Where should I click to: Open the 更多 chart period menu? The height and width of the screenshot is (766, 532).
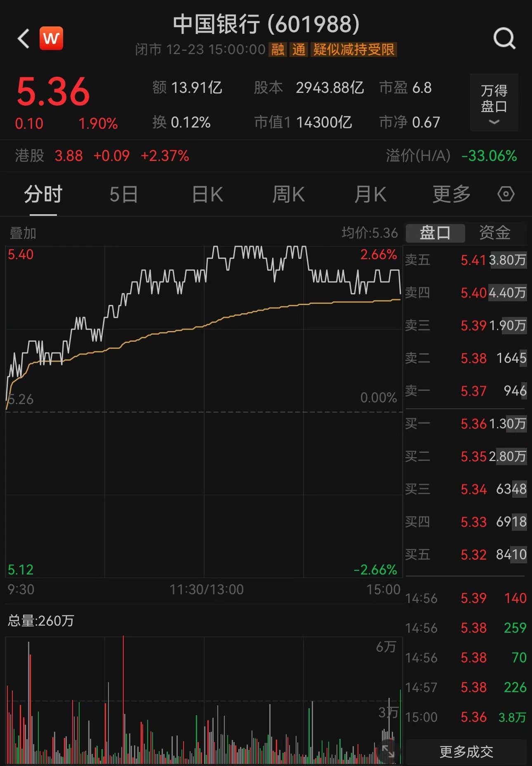pos(451,194)
